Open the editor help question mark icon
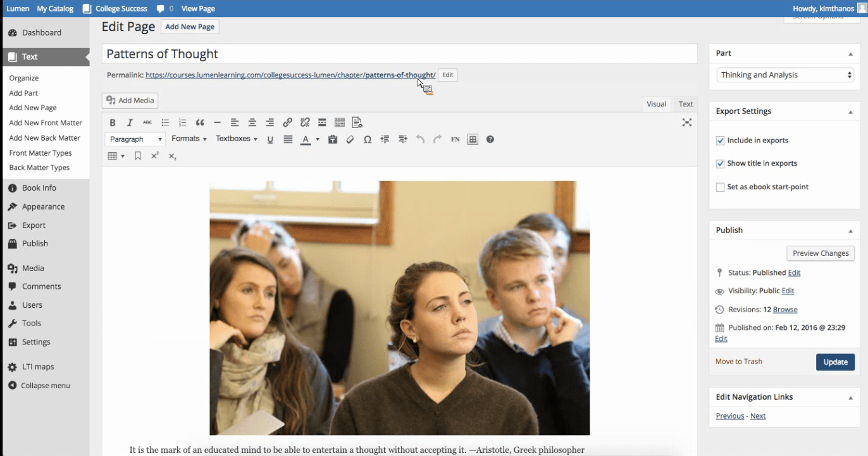The image size is (868, 456). [490, 139]
